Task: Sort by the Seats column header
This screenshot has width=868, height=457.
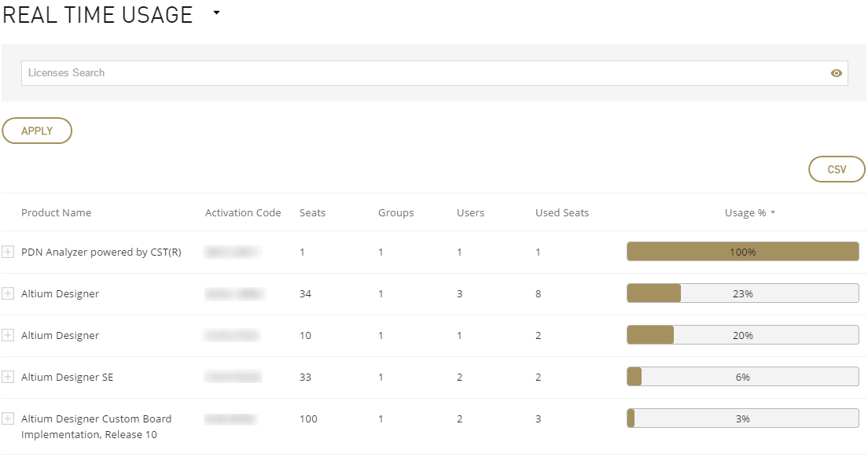Action: coord(312,212)
